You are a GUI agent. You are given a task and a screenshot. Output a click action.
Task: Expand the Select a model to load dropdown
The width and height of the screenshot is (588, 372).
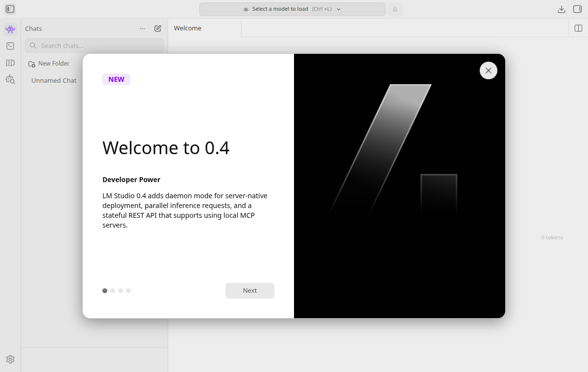click(292, 9)
